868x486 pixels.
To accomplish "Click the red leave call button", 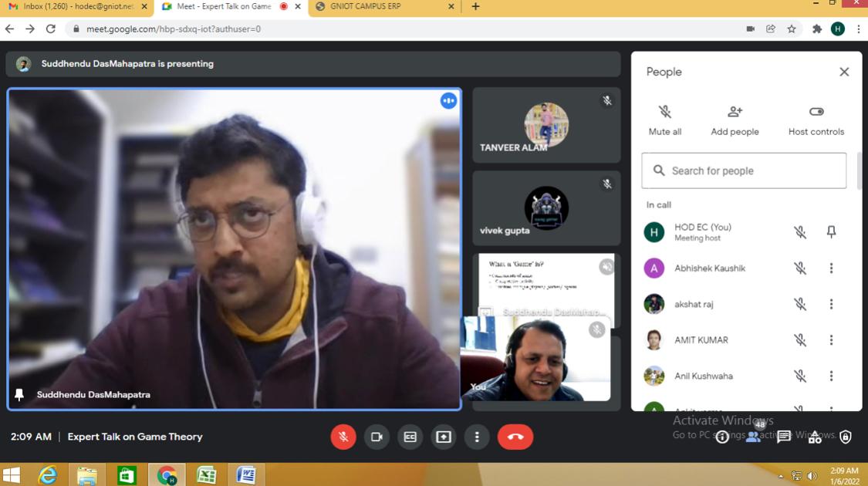I will (x=515, y=437).
